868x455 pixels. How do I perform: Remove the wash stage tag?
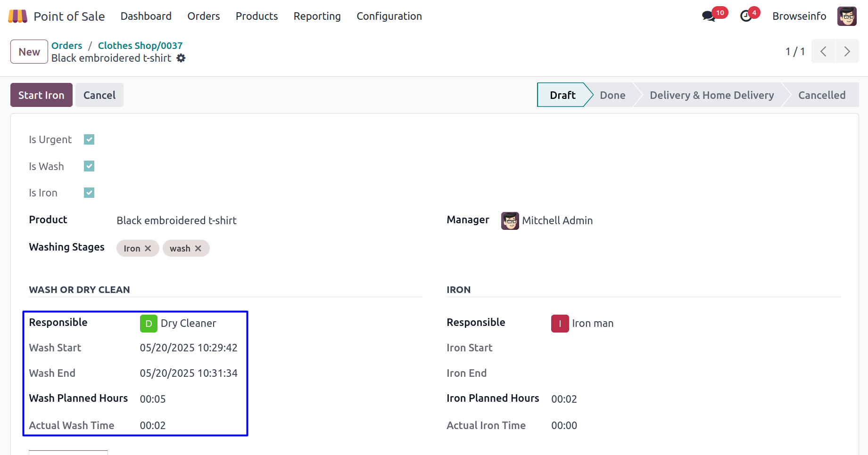tap(198, 248)
